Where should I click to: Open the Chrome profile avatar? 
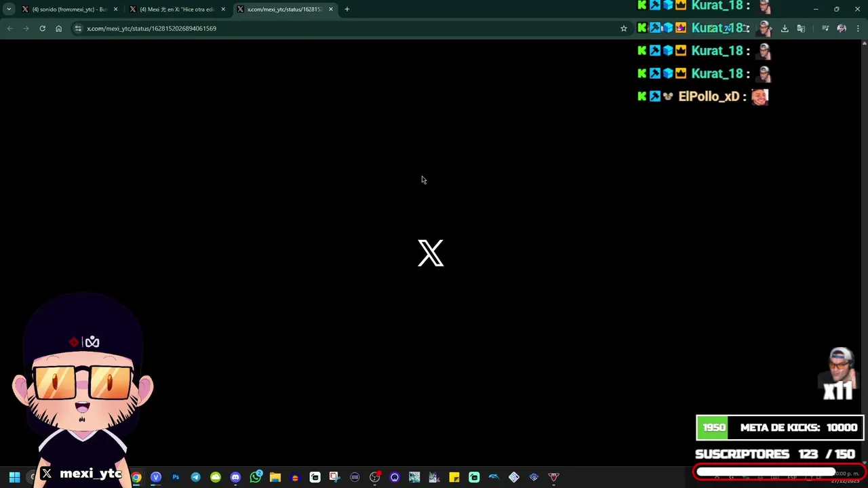point(842,28)
